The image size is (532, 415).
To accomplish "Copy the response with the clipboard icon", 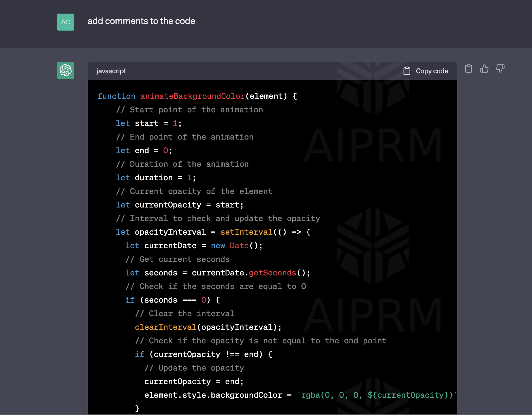I will click(469, 69).
